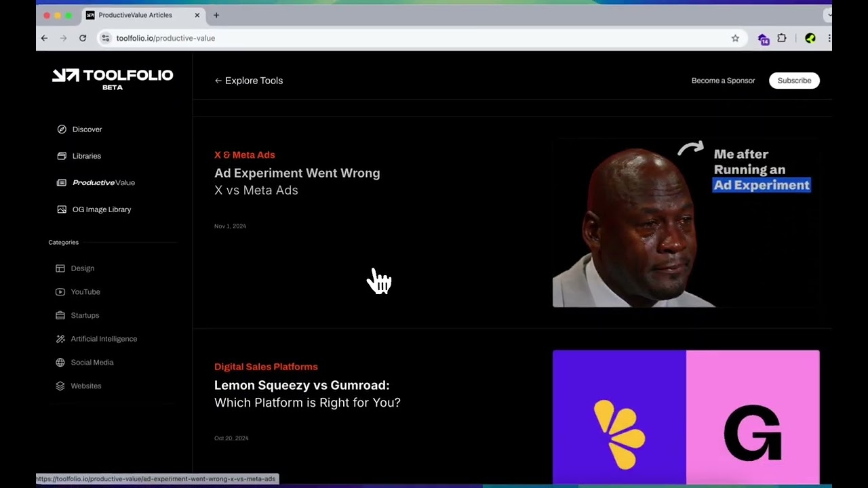Open the Extensions puzzle-piece menu
The height and width of the screenshot is (488, 868).
point(782,39)
